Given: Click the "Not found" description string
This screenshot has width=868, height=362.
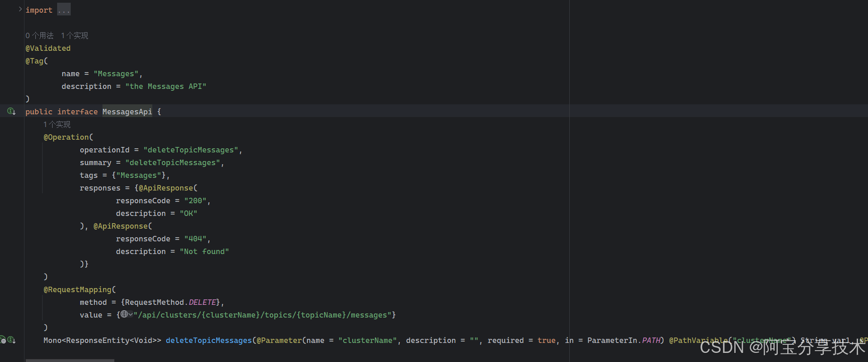Looking at the screenshot, I should coord(204,251).
